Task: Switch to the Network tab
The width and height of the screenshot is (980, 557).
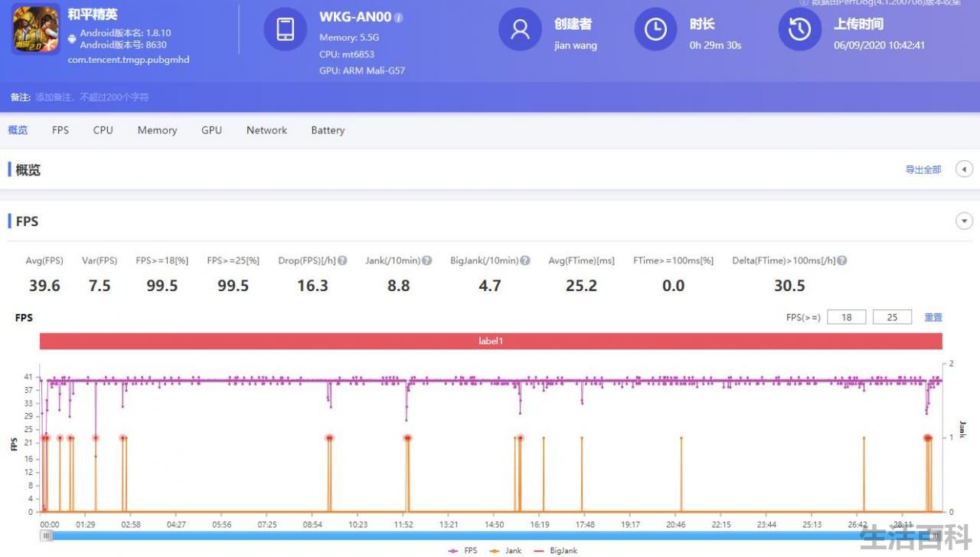Action: [x=266, y=130]
